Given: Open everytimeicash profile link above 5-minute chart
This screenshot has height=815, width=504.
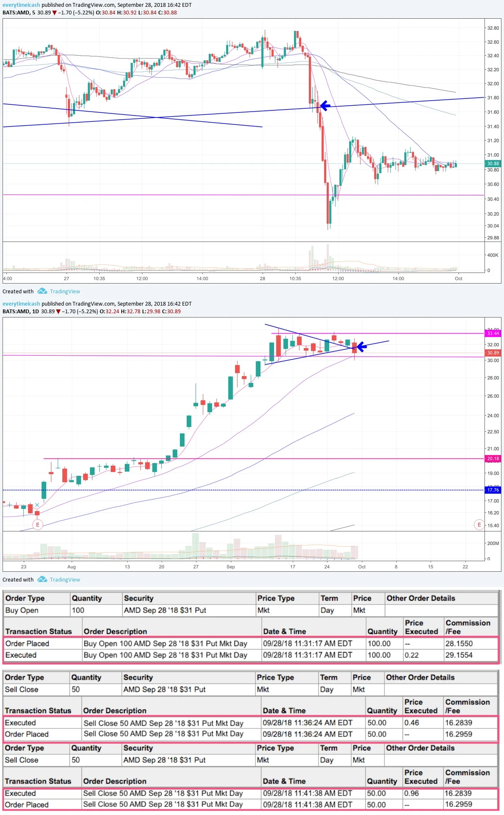Looking at the screenshot, I should [21, 5].
